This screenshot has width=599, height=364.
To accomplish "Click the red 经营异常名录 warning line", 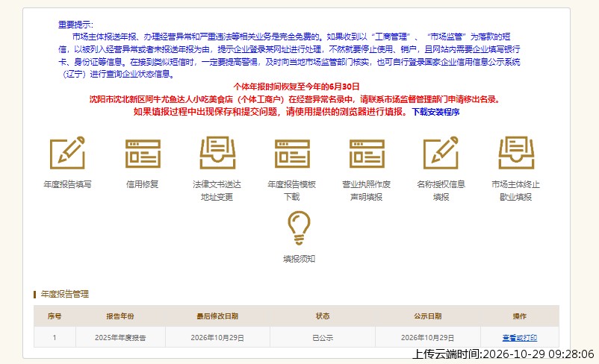I will (x=294, y=99).
